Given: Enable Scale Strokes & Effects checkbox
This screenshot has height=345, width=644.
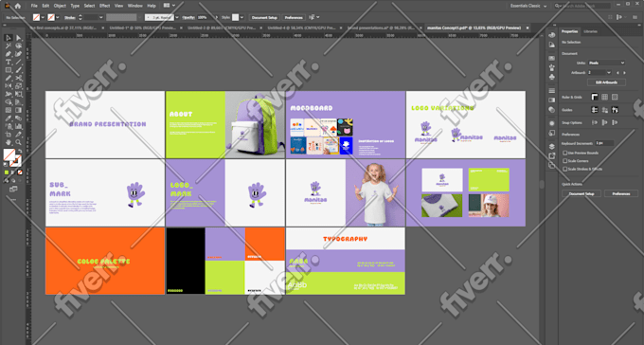Looking at the screenshot, I should click(565, 169).
